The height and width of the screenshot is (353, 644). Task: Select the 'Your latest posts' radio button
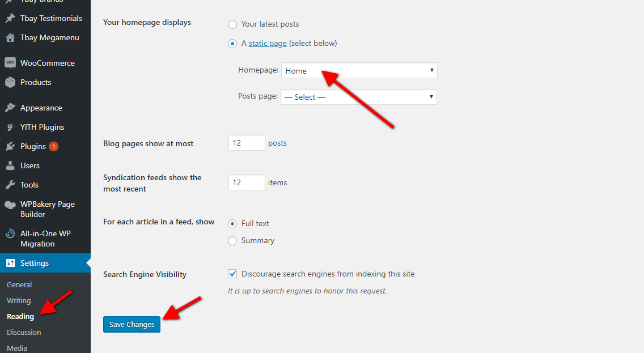tap(232, 24)
